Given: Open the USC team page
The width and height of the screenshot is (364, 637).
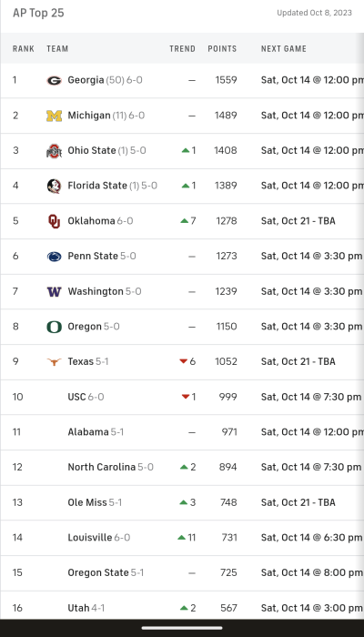Looking at the screenshot, I should click(x=76, y=397).
